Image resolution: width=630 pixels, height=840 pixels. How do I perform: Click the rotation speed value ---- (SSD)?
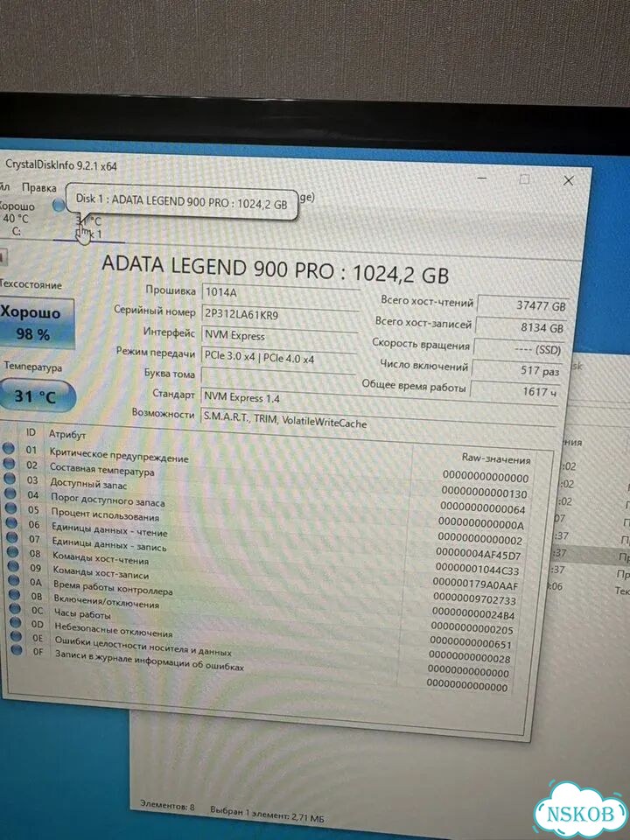tap(518, 349)
